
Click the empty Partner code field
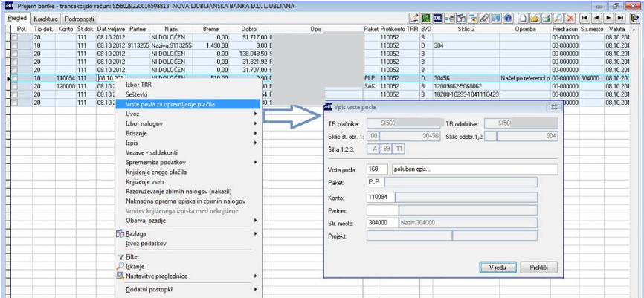tap(382, 210)
